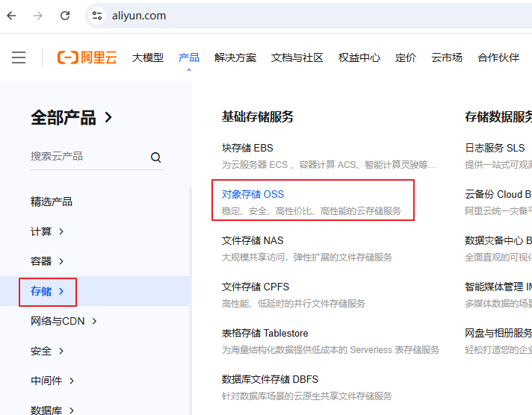Expand the 容器 category
This screenshot has width=532, height=415.
coord(47,261)
